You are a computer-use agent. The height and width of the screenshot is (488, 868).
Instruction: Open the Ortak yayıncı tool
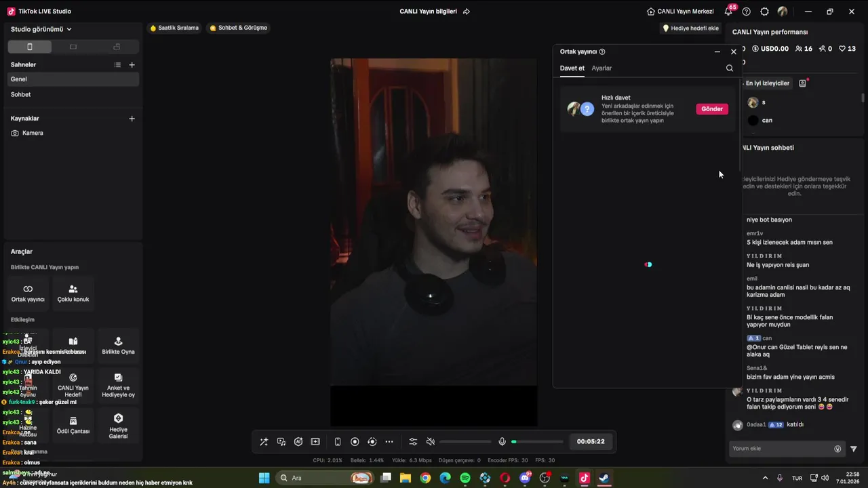click(x=28, y=293)
